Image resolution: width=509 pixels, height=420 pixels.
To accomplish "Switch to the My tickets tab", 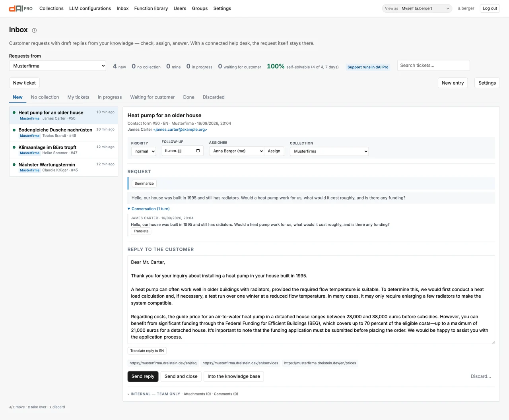I will [78, 97].
